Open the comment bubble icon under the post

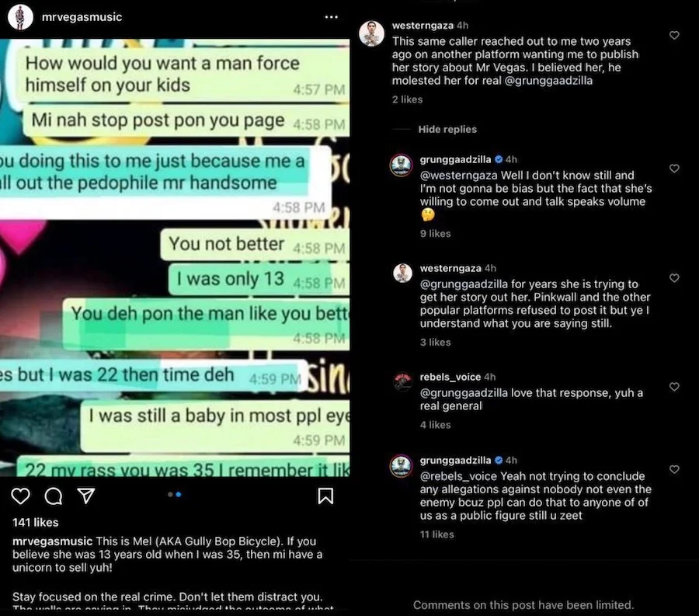(x=54, y=496)
